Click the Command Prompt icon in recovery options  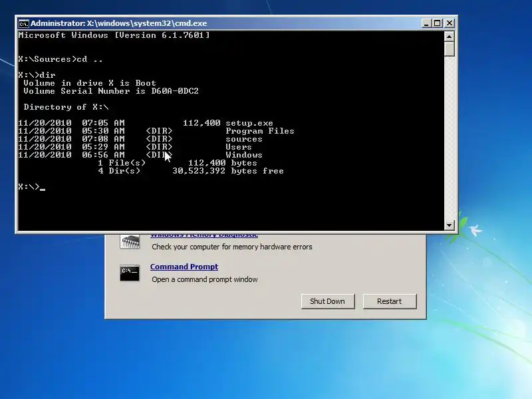[130, 273]
